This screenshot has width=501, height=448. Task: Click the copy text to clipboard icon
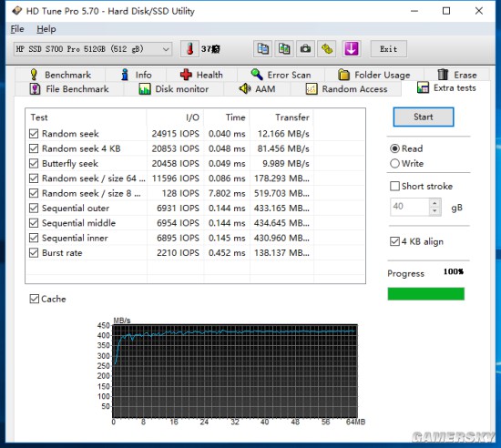click(262, 49)
